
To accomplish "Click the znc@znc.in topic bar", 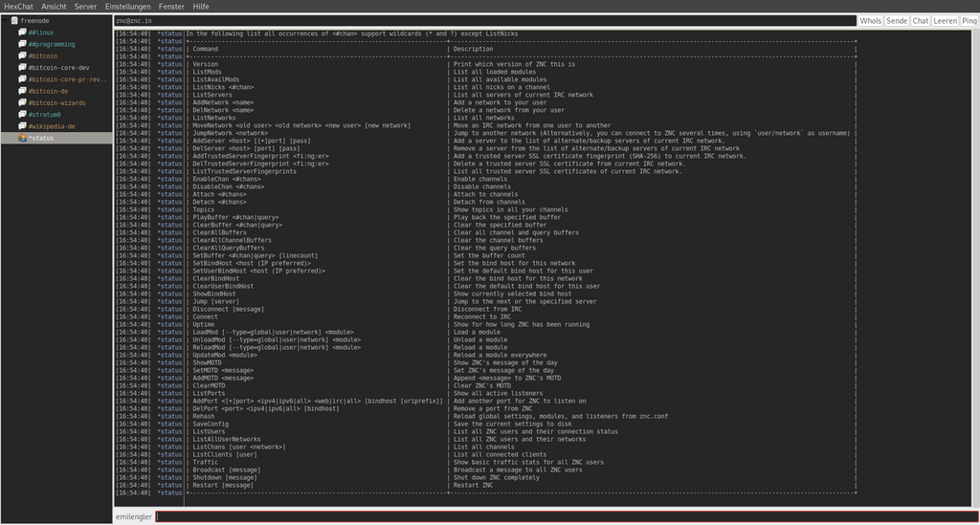I will pyautogui.click(x=485, y=21).
